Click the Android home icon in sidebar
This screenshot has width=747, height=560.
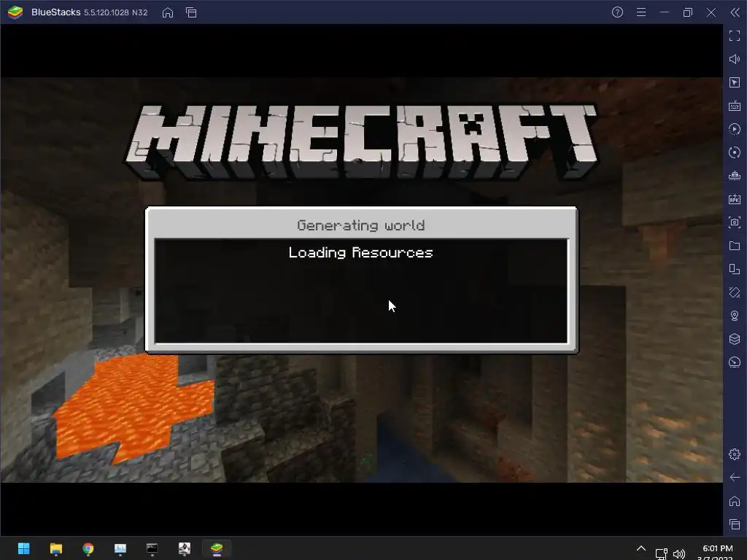tap(735, 501)
